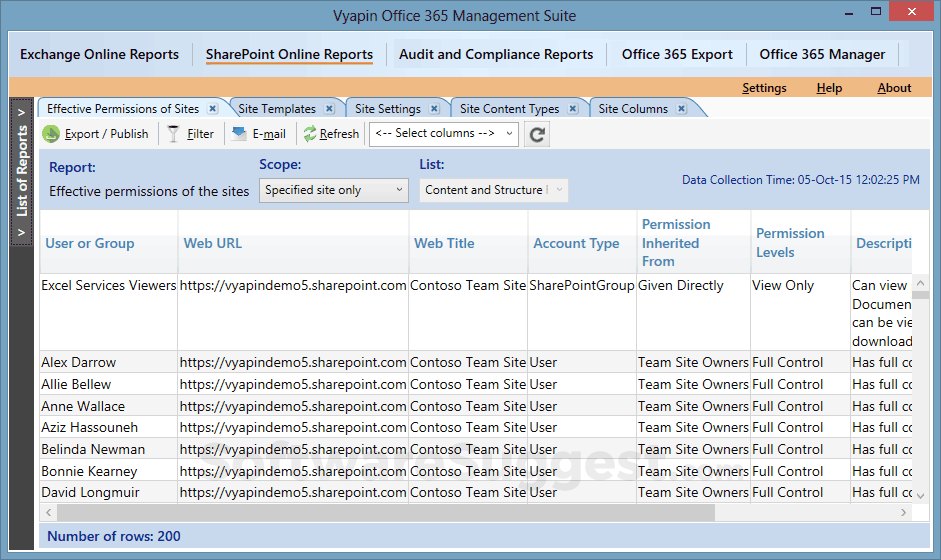Close the Site Content Types tab

(x=573, y=109)
